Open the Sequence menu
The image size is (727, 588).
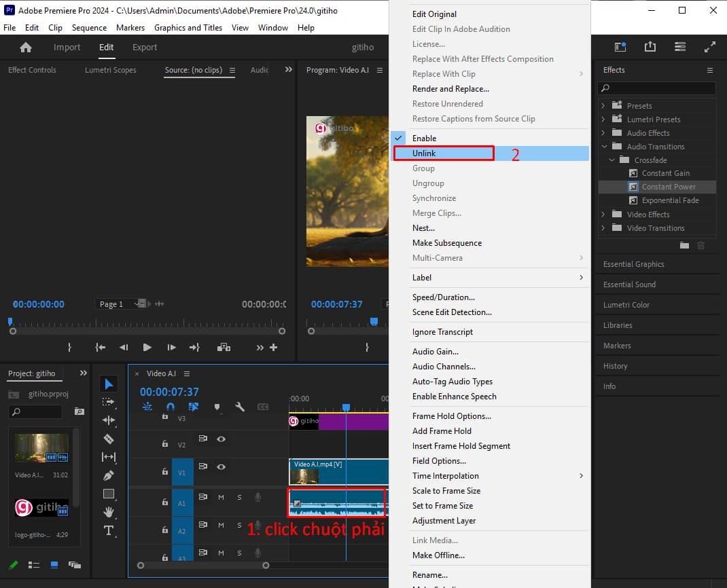tap(89, 28)
